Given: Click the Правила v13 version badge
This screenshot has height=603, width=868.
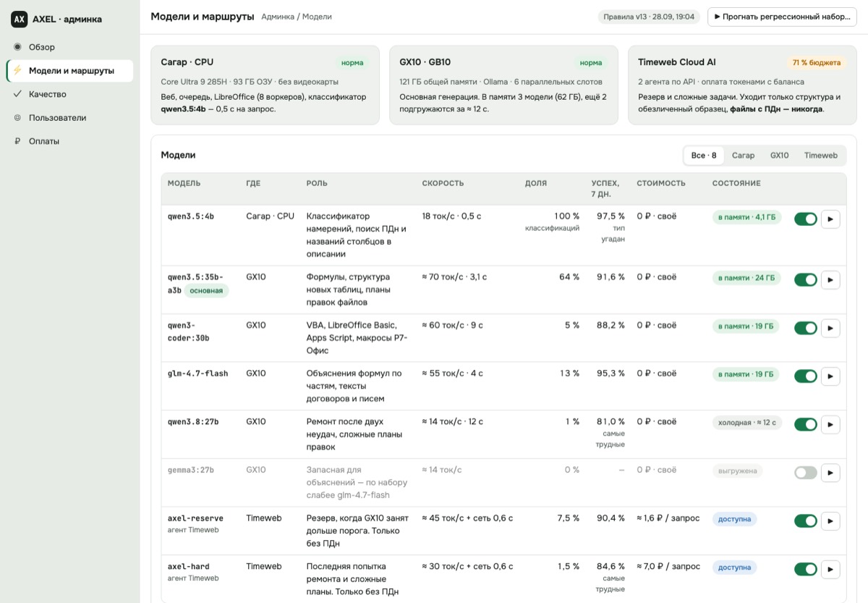Looking at the screenshot, I should point(648,17).
